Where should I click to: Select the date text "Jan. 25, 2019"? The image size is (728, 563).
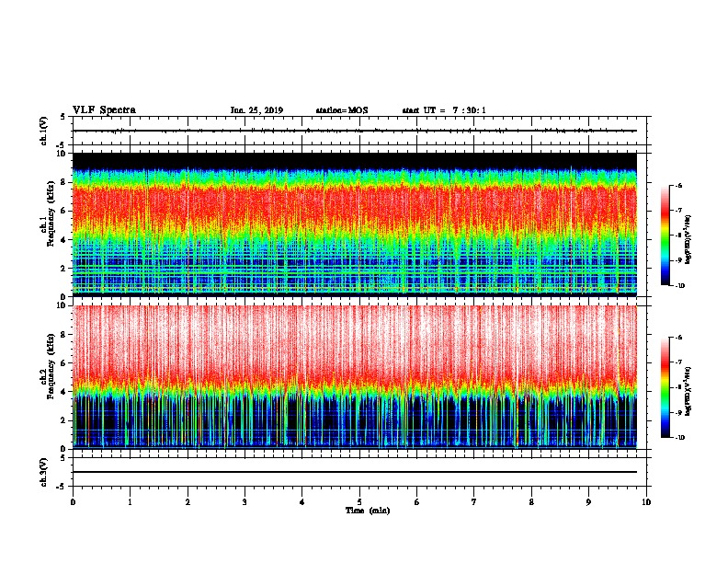pyautogui.click(x=256, y=110)
